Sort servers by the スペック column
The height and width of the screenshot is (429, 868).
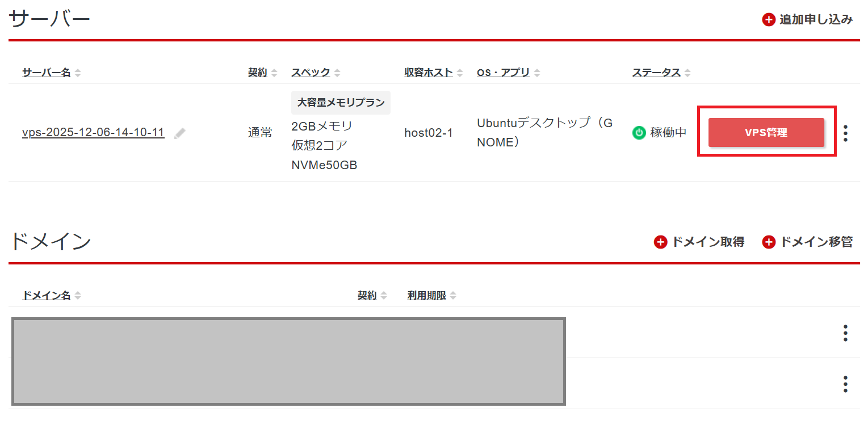click(311, 73)
